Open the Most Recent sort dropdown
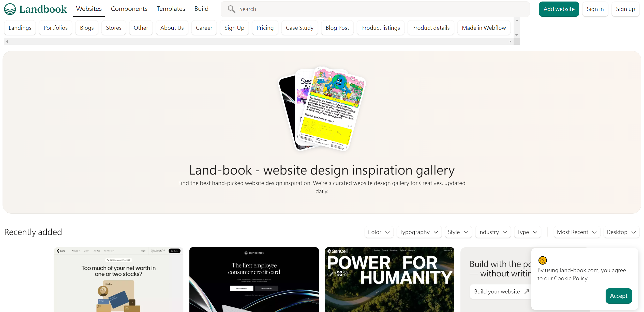644x312 pixels. click(577, 232)
